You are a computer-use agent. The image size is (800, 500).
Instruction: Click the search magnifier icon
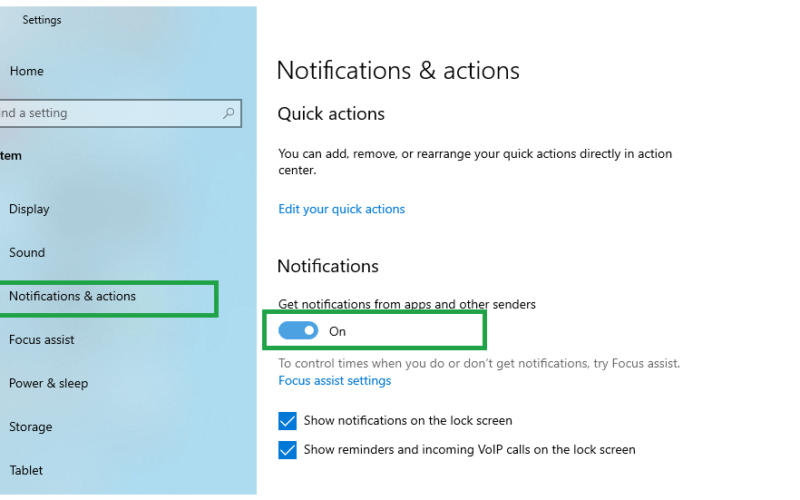pos(229,113)
